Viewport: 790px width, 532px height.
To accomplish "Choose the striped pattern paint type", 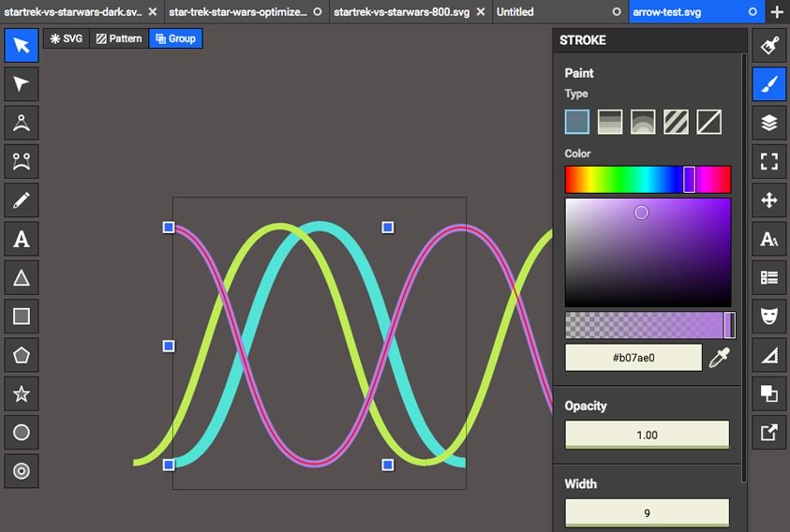I will click(676, 121).
